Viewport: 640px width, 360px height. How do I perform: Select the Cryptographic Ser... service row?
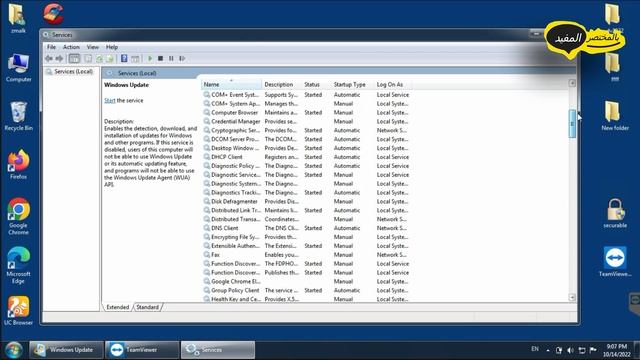306,131
